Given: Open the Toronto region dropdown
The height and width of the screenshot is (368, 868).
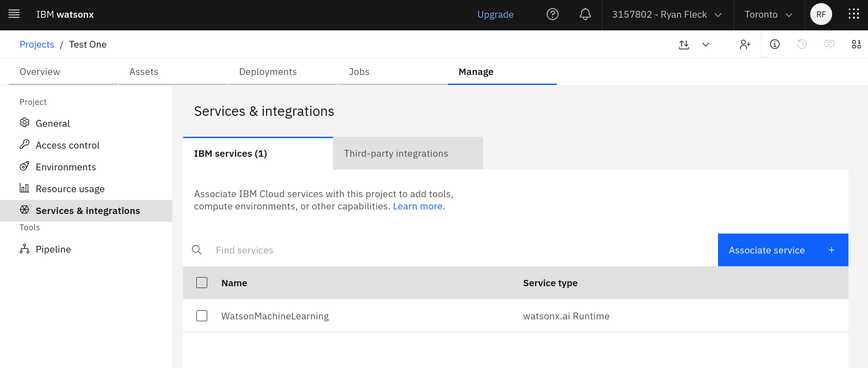Looking at the screenshot, I should click(768, 15).
